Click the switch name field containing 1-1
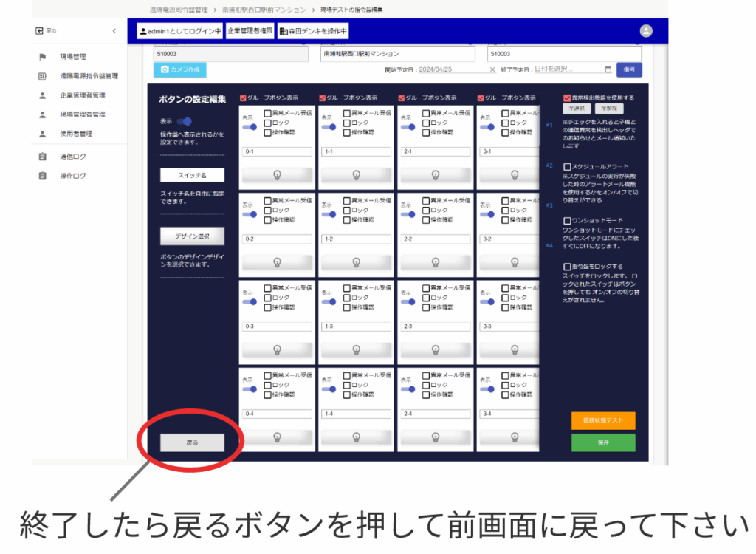 click(356, 152)
